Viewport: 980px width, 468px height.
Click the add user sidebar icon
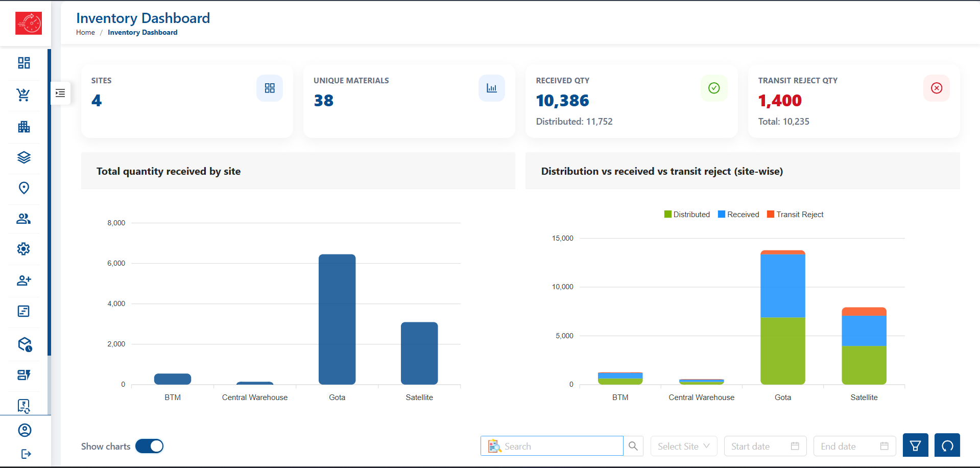[x=24, y=280]
